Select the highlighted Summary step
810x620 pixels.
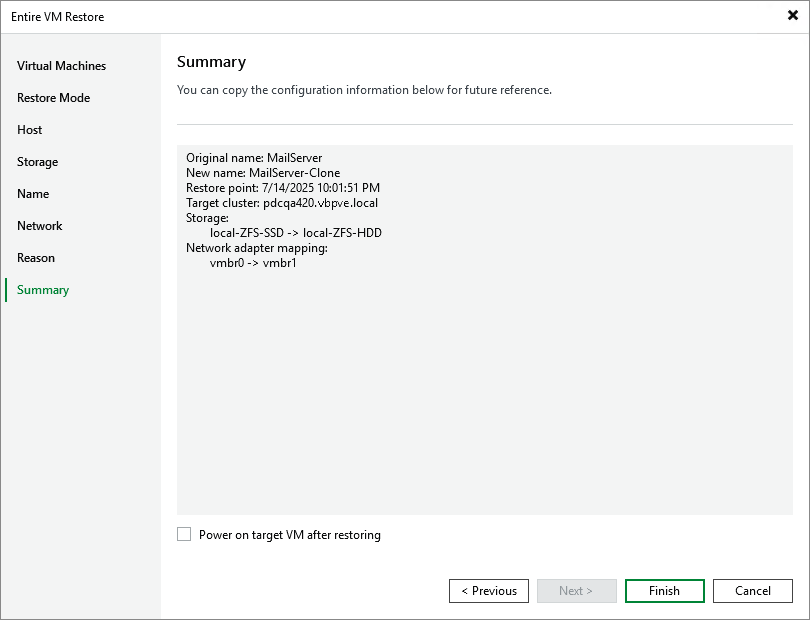tap(42, 290)
